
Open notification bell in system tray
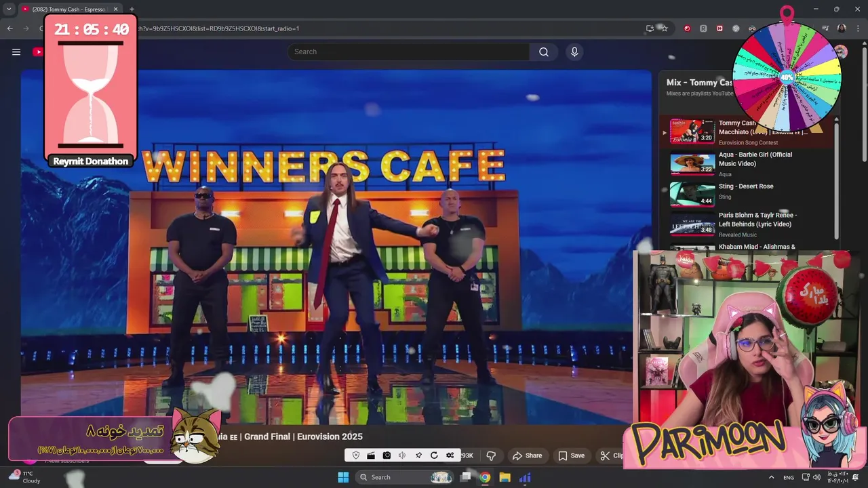coord(856,477)
